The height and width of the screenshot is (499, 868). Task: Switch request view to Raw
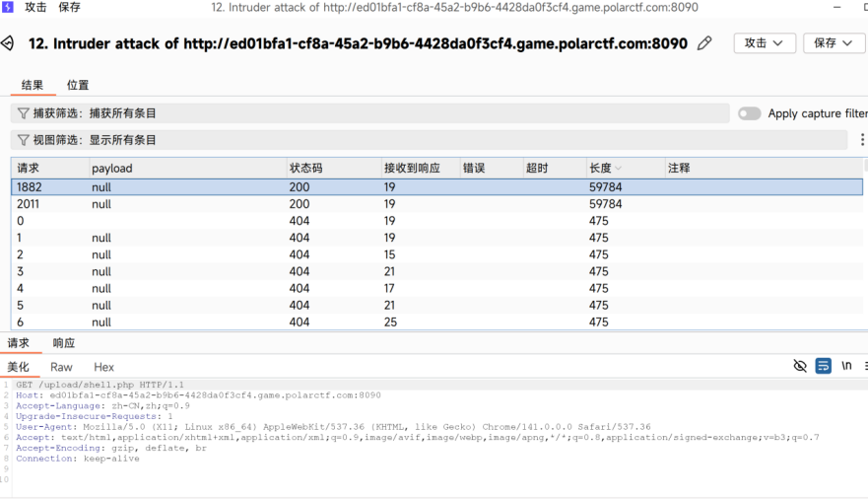61,367
